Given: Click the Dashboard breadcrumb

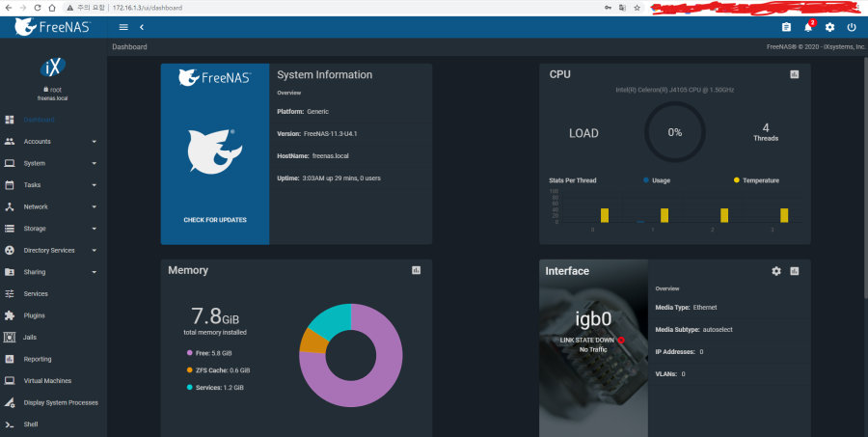Looking at the screenshot, I should coord(129,47).
